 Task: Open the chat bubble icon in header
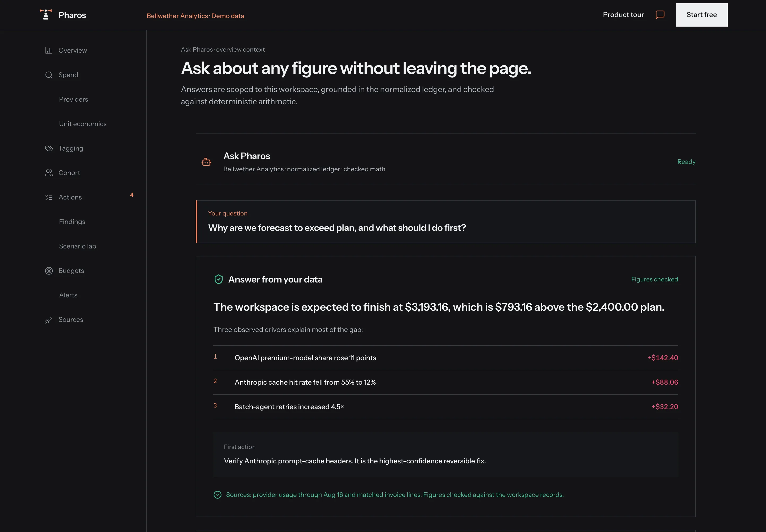coord(660,15)
